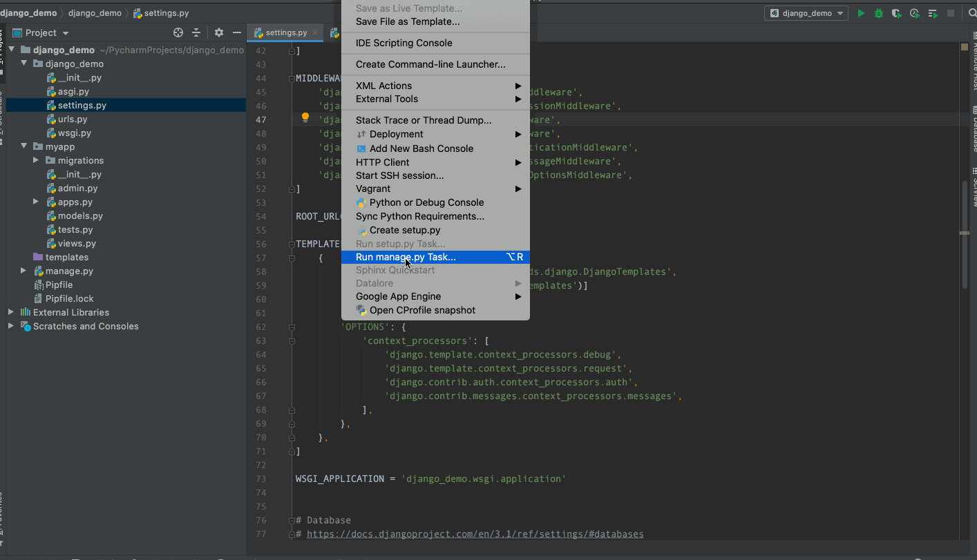The image size is (977, 560).
Task: Collapse the myapp folder
Action: click(24, 146)
